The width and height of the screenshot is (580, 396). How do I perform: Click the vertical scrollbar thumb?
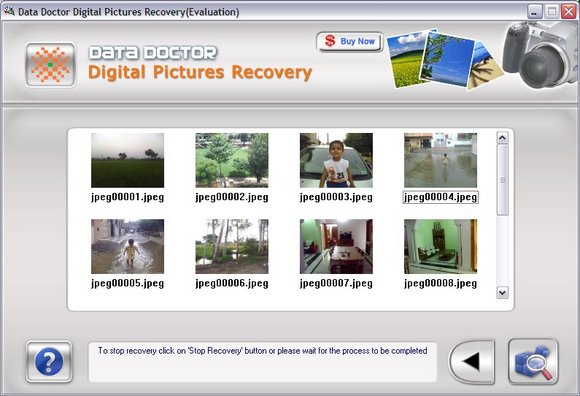[x=502, y=180]
